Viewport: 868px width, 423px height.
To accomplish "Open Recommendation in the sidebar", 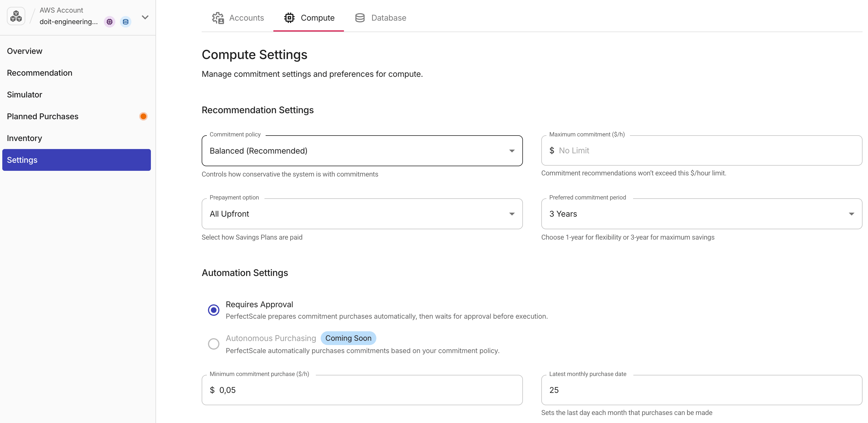I will (77, 73).
